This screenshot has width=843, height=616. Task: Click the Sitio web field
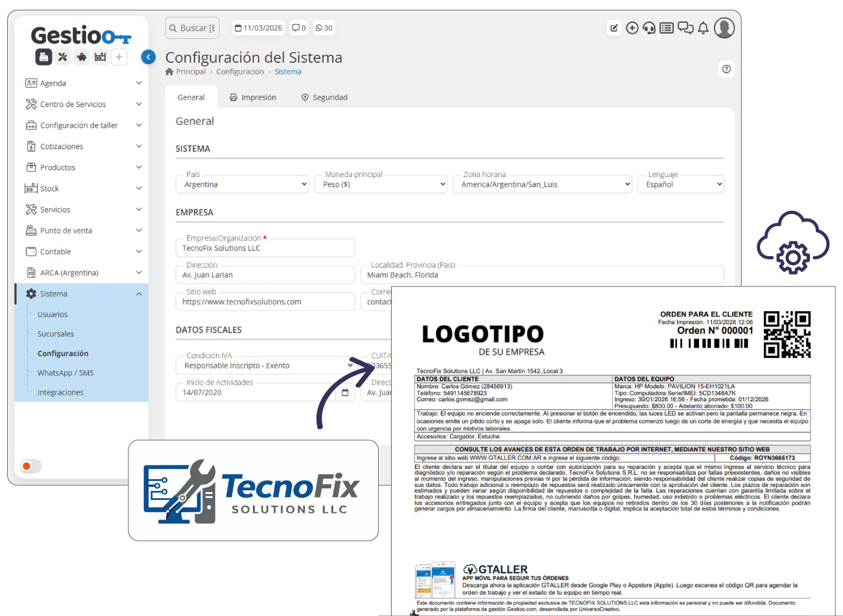pos(265,302)
